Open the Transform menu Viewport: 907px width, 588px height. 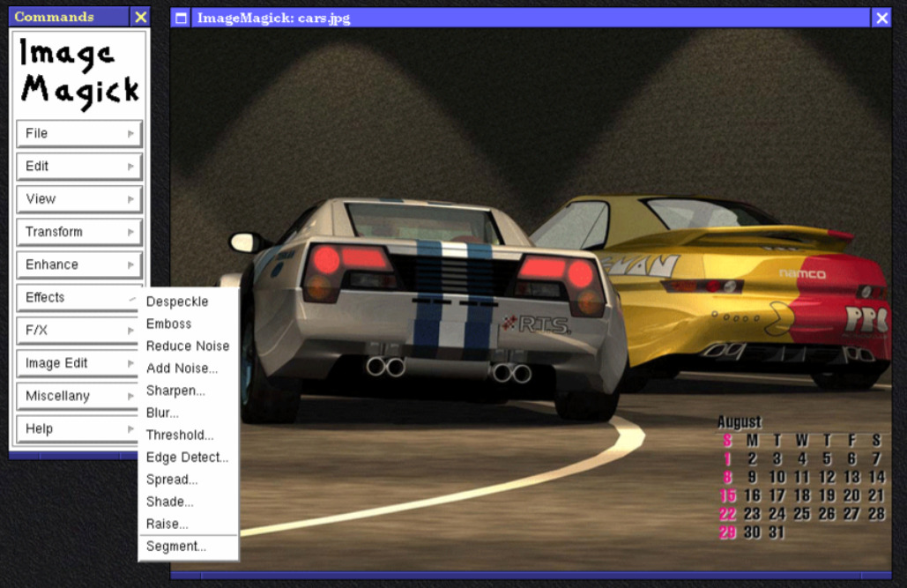pyautogui.click(x=79, y=232)
